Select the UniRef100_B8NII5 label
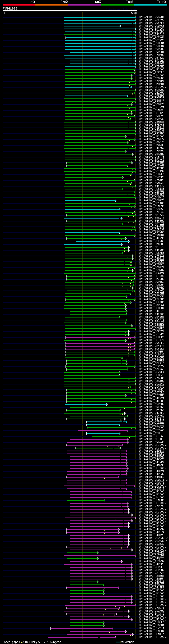The image size is (169, 644). [152, 634]
